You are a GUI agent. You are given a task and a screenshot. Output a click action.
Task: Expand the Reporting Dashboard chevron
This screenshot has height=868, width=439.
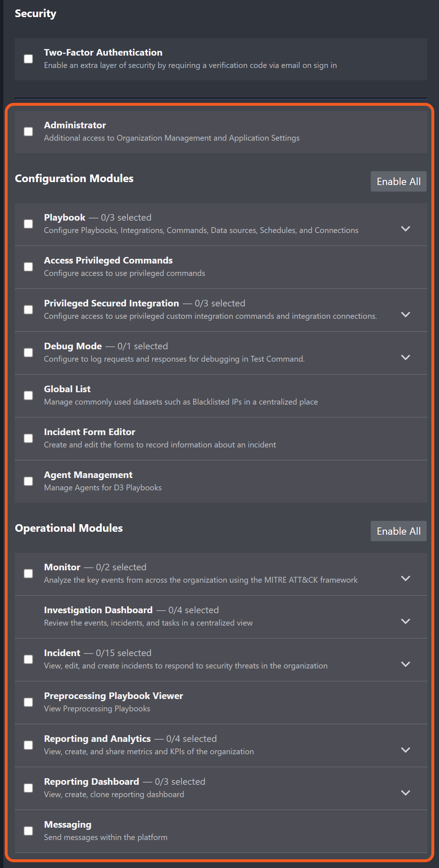(405, 793)
